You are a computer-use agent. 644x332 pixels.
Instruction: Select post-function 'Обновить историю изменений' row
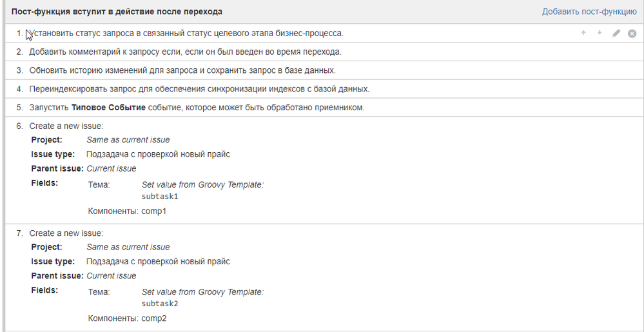322,70
